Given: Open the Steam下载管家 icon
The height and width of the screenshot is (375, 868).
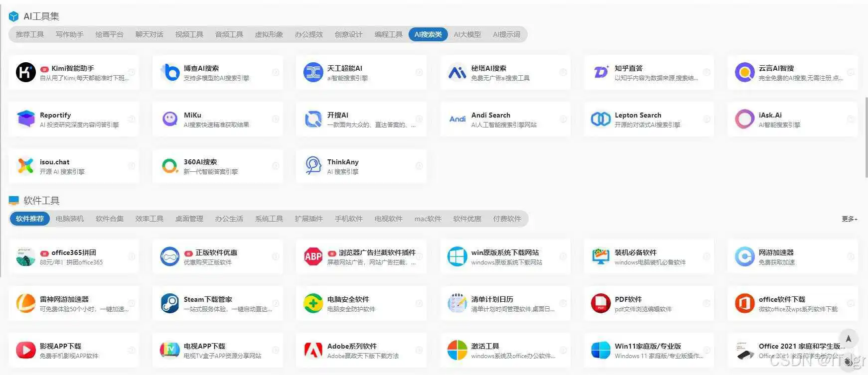Looking at the screenshot, I should click(x=170, y=303).
